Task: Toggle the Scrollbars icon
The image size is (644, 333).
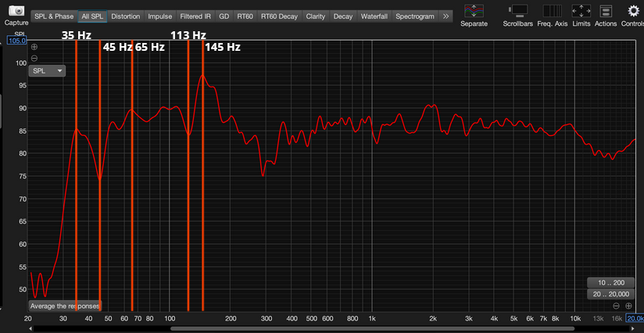Action: click(517, 10)
